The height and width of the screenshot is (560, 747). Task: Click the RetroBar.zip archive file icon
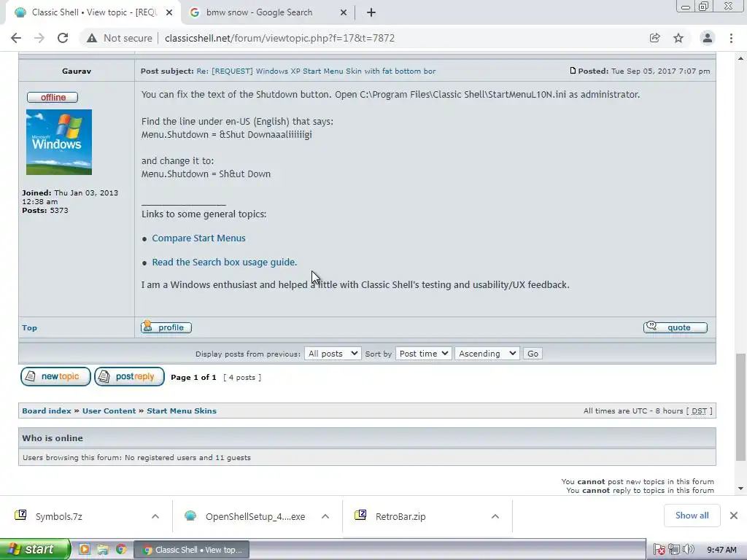pos(360,516)
